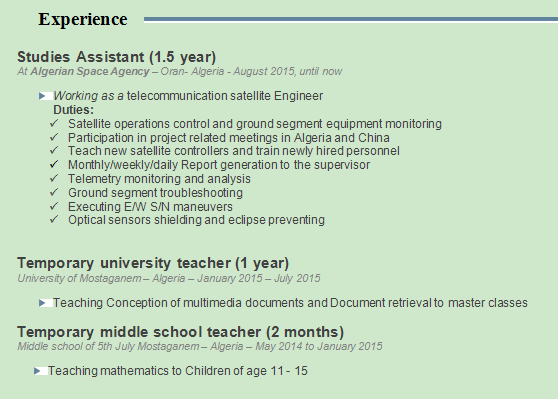Click the Algerian Space Agency text
558x399 pixels.
(90, 72)
